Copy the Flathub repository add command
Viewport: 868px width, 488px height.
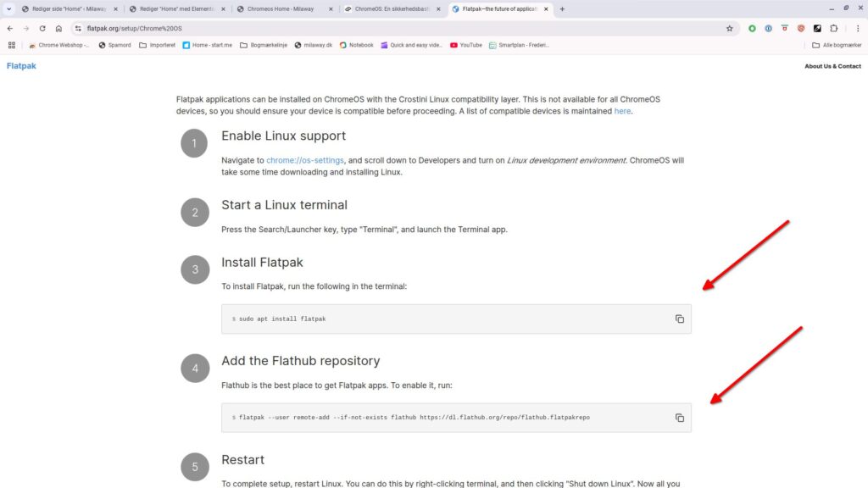click(678, 417)
